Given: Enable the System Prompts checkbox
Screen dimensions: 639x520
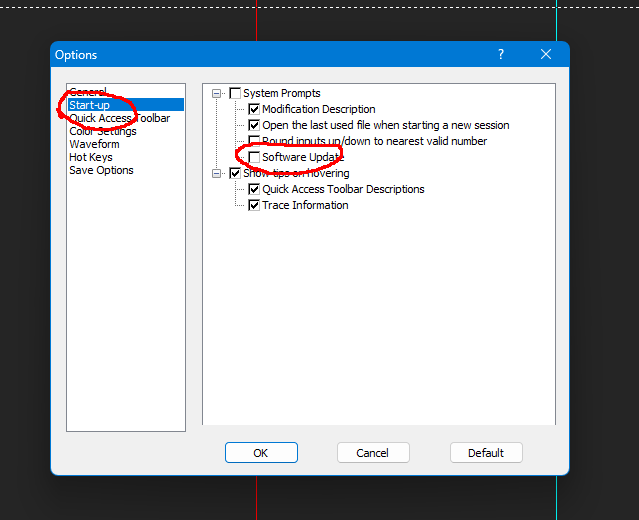Looking at the screenshot, I should click(235, 93).
